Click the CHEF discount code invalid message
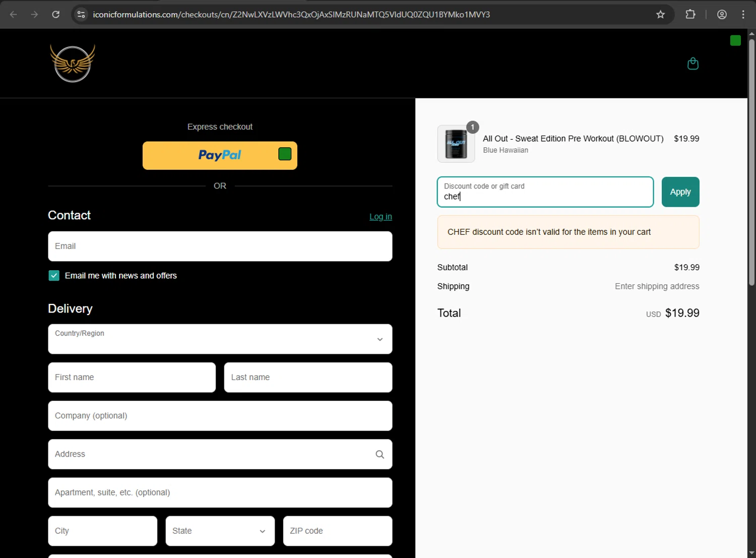 point(569,232)
